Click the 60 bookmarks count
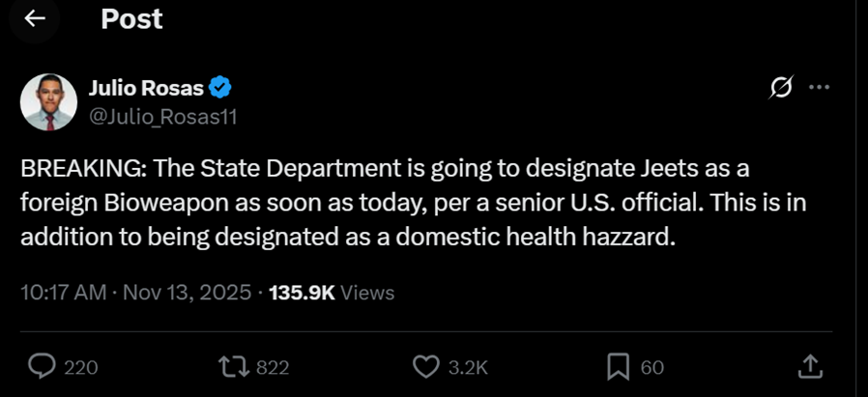868x397 pixels. coord(652,368)
